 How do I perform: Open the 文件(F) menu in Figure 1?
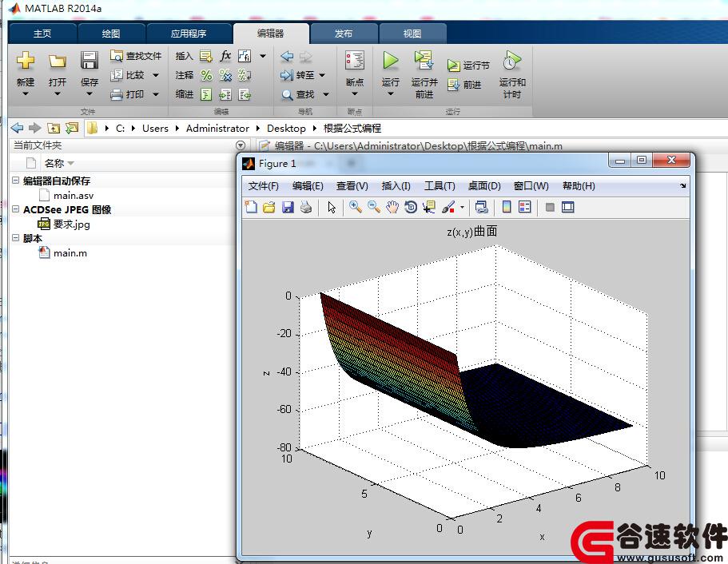click(263, 186)
